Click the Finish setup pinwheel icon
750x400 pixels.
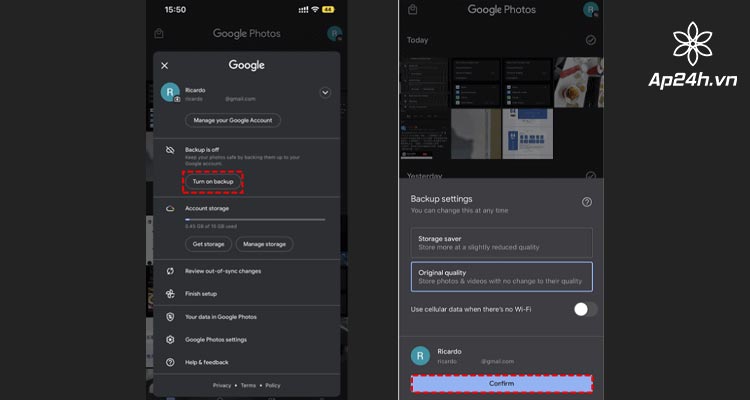tap(170, 294)
